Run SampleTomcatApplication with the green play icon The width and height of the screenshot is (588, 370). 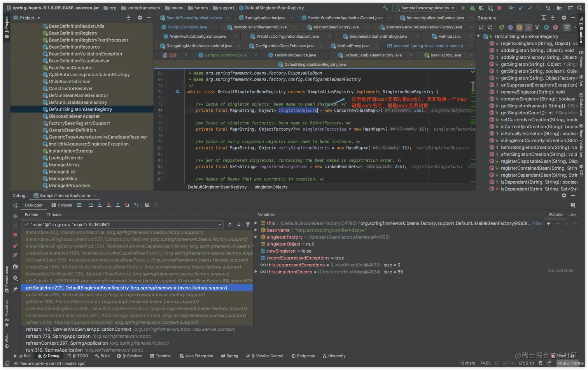(x=463, y=8)
